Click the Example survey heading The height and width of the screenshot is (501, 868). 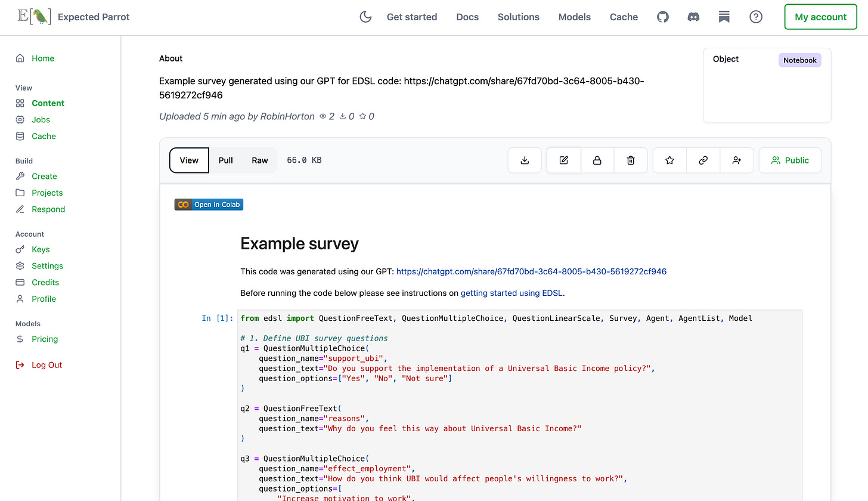(299, 244)
